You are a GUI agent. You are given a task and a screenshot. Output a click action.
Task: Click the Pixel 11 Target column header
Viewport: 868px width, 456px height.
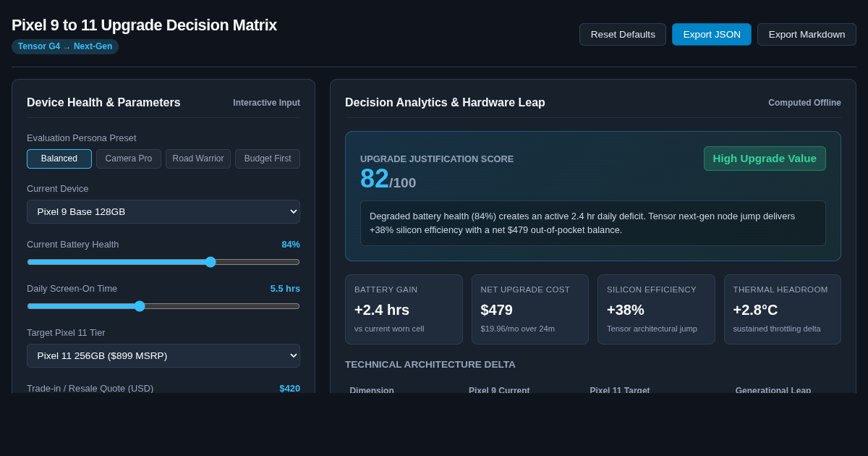tap(620, 391)
